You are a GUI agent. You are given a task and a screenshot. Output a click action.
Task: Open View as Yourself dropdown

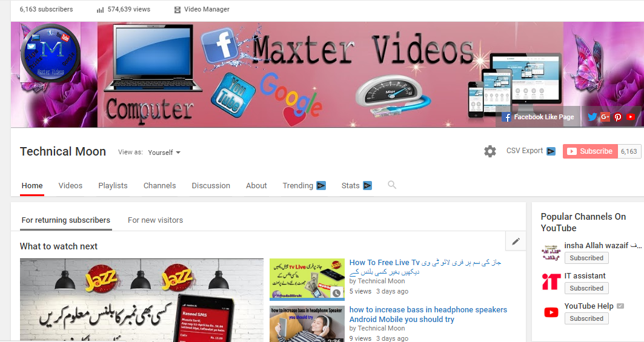[x=164, y=153]
